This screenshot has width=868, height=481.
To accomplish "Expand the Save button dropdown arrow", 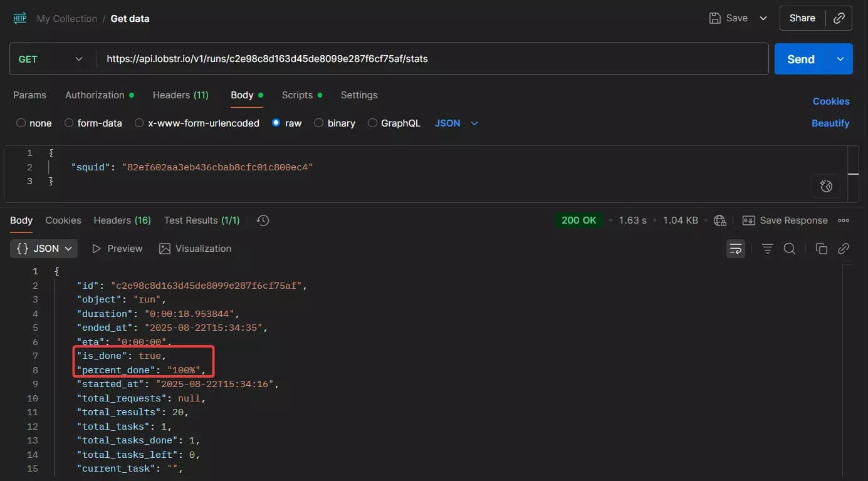I will pos(763,18).
